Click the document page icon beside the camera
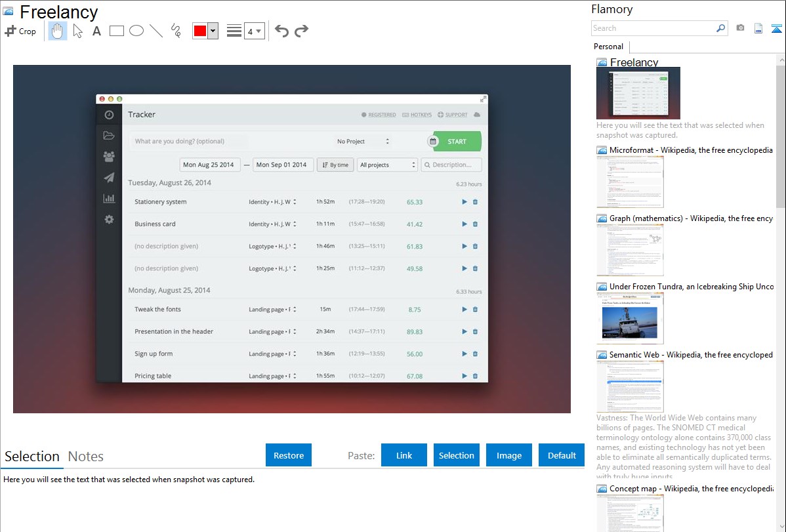Screen dimensions: 786x532 click(x=758, y=28)
